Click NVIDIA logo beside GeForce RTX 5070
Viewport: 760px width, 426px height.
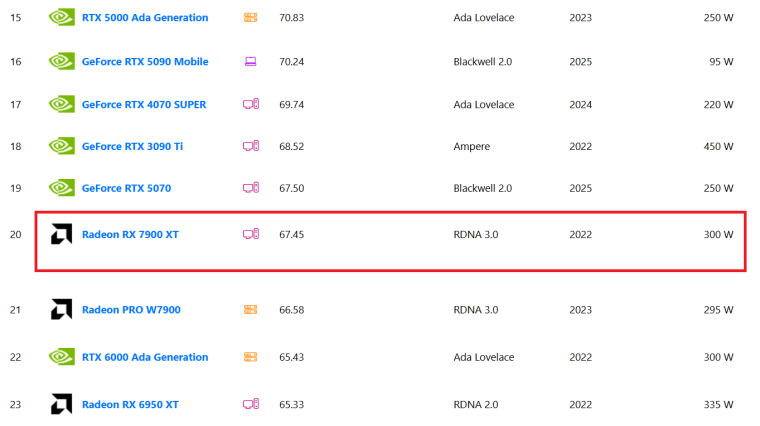click(62, 188)
